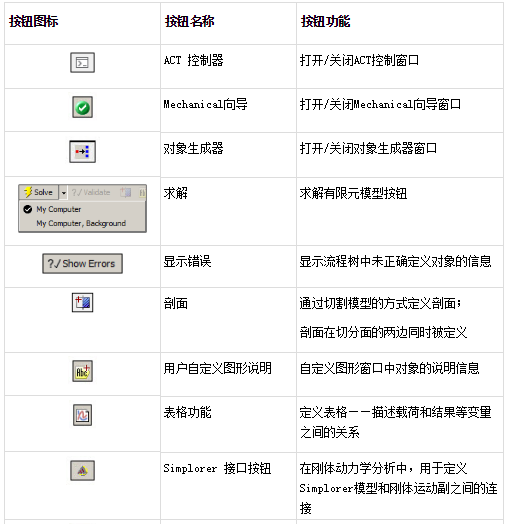Click the Show Errors button

[83, 264]
